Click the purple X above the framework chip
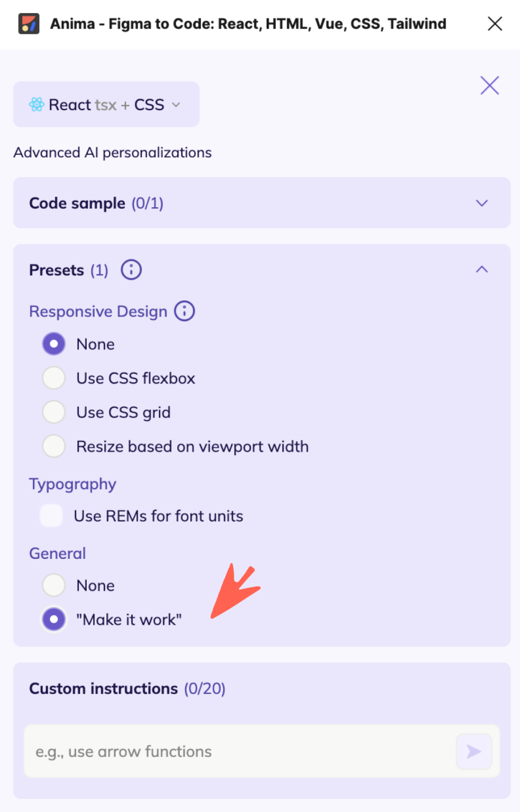This screenshot has width=520, height=812. pyautogui.click(x=489, y=85)
